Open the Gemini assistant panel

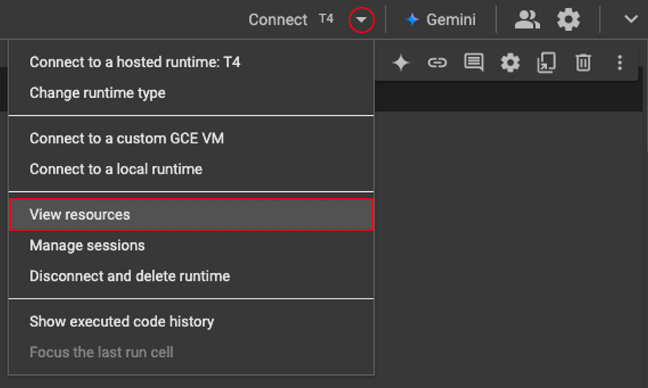pos(441,19)
